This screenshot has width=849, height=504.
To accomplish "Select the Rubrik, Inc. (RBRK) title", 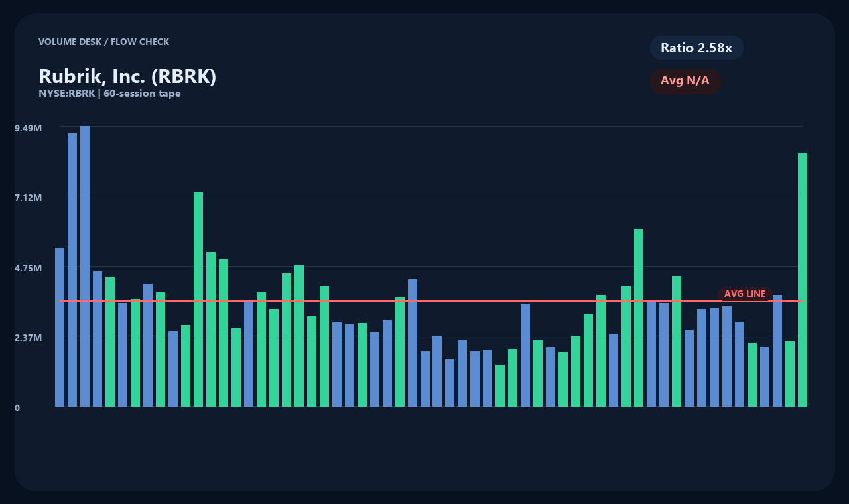I will tap(127, 76).
